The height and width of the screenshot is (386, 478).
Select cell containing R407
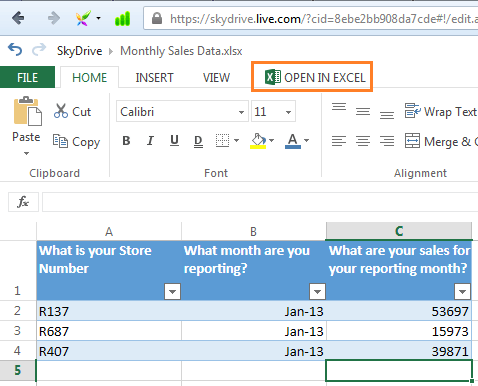(109, 351)
